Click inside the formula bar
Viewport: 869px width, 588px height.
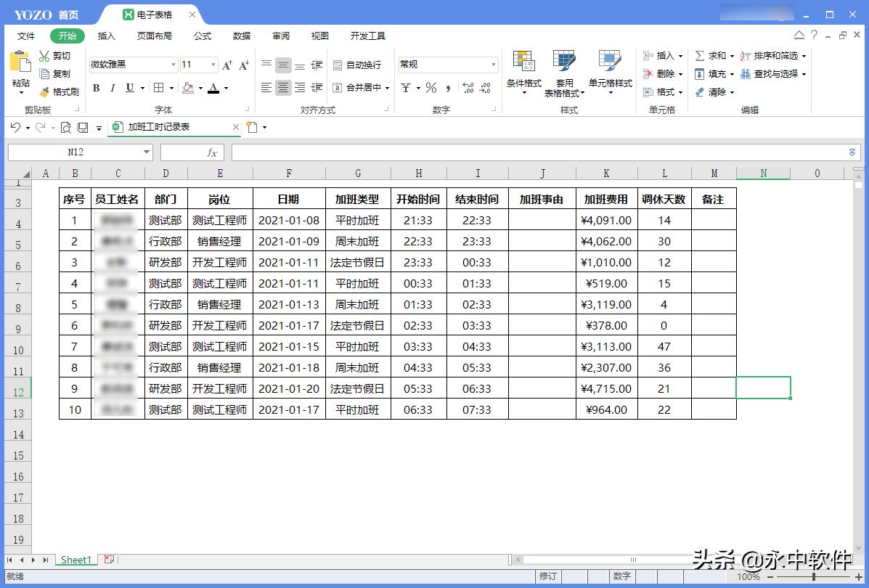[x=436, y=152]
